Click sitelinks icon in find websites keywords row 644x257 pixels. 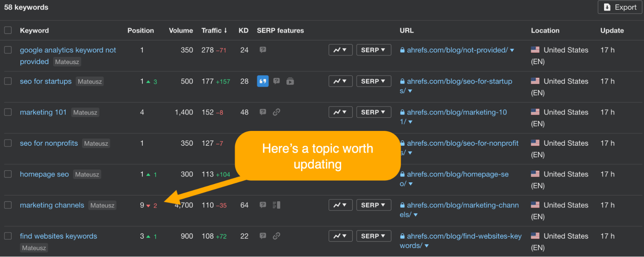click(276, 236)
